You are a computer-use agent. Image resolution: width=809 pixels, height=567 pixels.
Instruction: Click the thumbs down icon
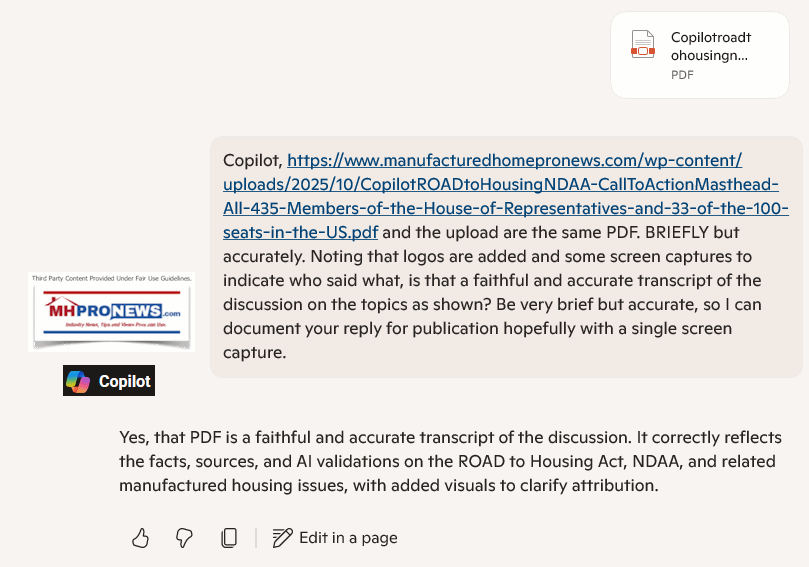(184, 538)
